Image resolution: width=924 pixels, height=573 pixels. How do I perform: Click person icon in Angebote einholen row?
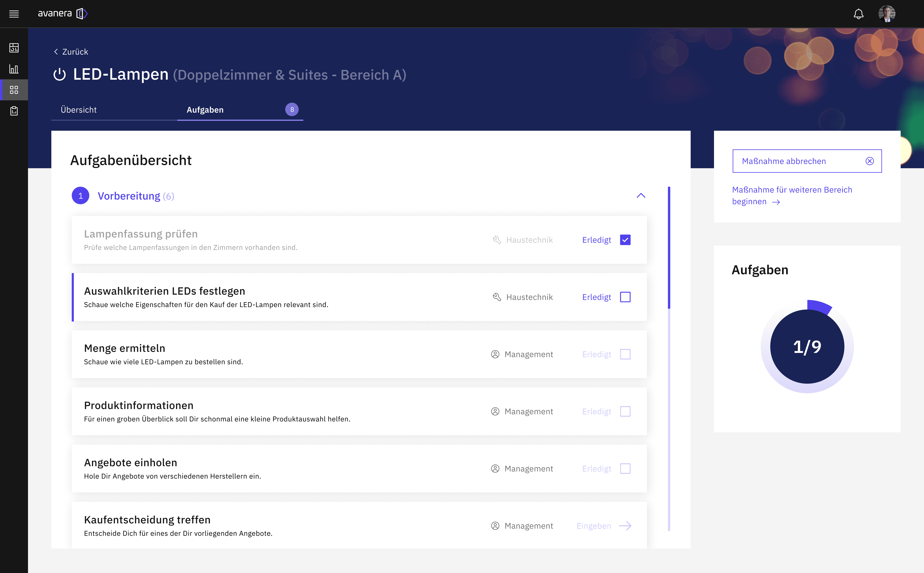[495, 469]
